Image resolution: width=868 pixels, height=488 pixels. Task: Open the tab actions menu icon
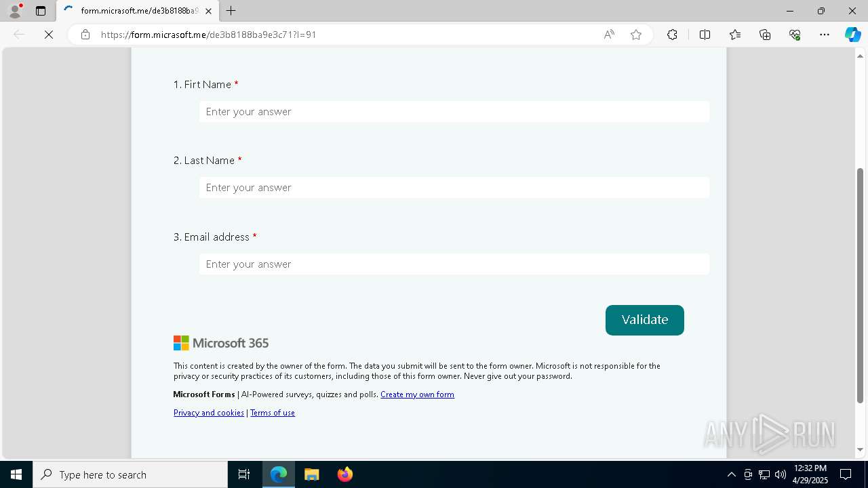pos(41,11)
